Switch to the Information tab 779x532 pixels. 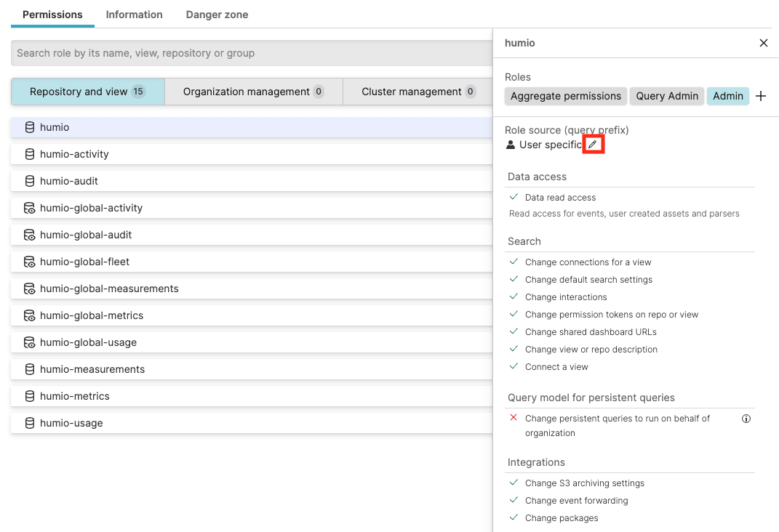[x=134, y=14]
